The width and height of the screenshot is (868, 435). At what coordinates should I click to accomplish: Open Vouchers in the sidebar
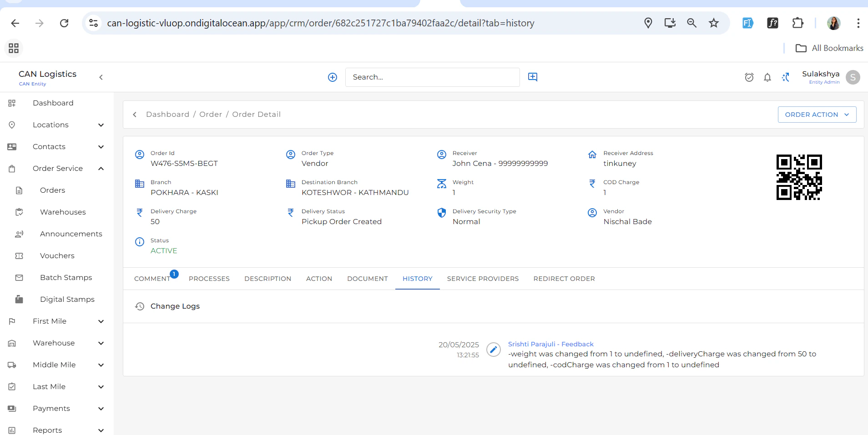point(57,256)
